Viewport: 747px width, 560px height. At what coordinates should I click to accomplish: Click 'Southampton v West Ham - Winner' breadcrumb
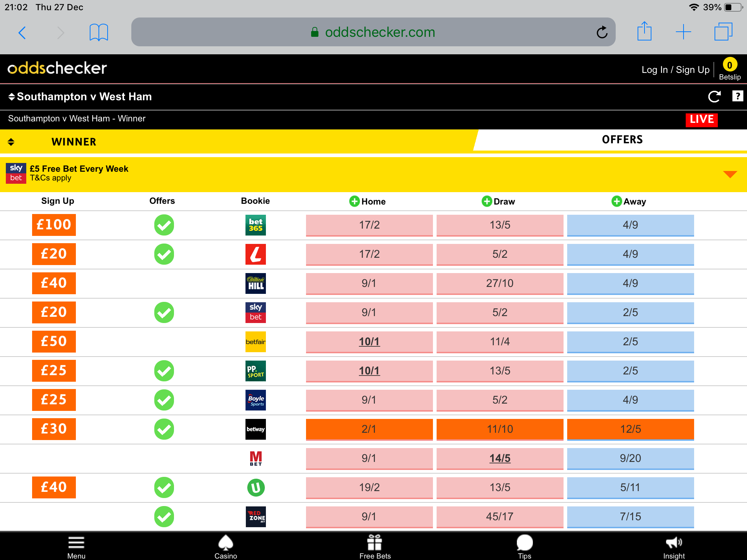pos(77,119)
